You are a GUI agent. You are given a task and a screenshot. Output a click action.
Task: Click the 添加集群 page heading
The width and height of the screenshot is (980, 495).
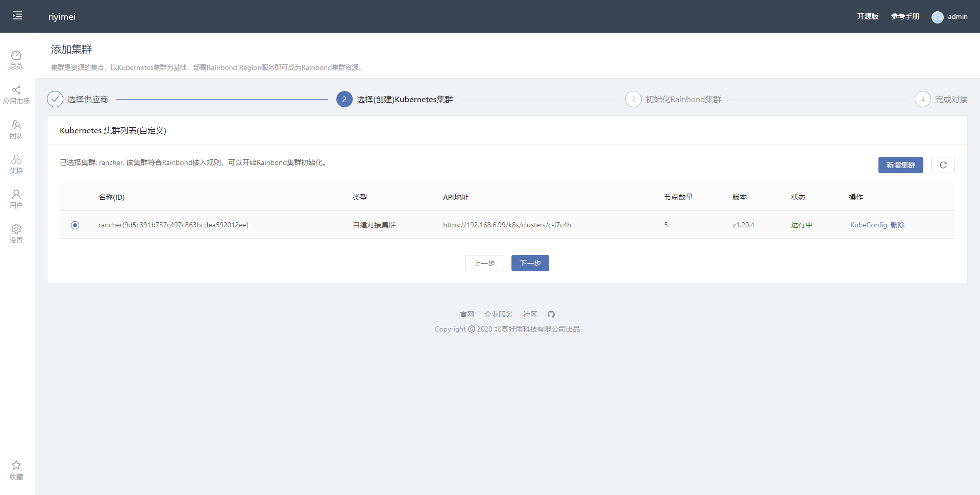coord(71,49)
